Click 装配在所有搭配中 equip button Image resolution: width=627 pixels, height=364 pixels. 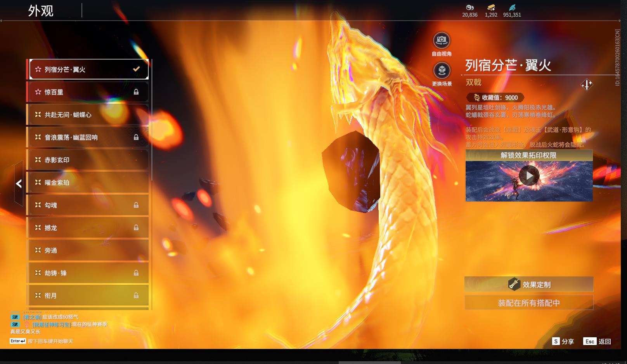pos(529,303)
